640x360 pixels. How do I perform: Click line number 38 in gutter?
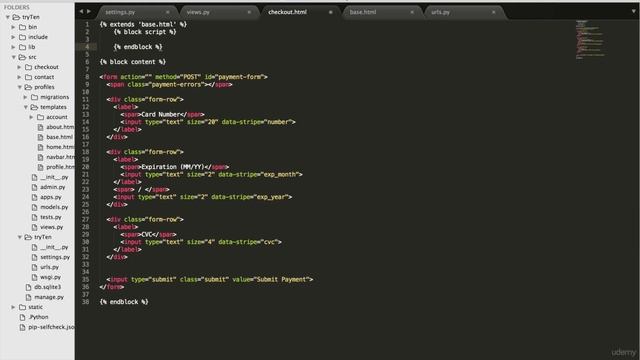86,302
